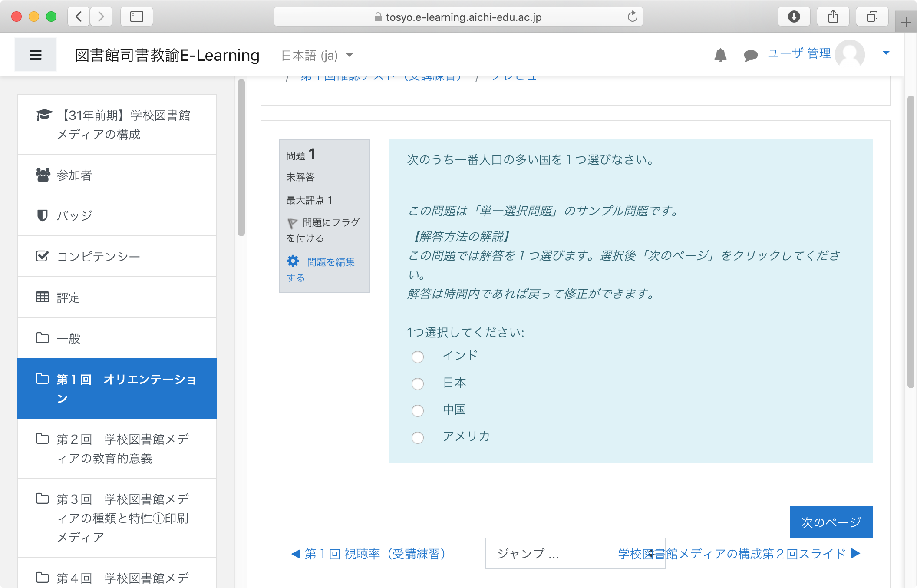Viewport: 917px width, 588px height.
Task: Toggle the Safari sidebar button
Action: click(137, 17)
